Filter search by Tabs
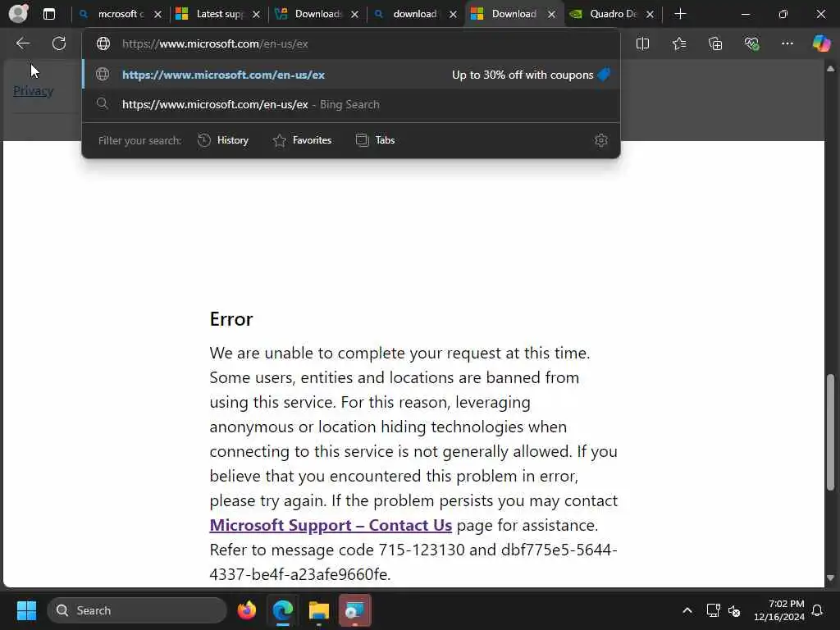This screenshot has width=840, height=630. click(x=376, y=140)
